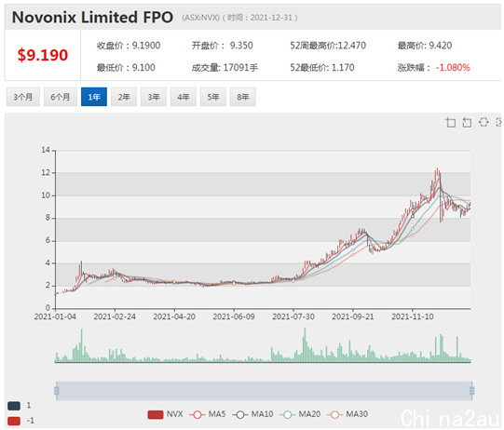Select the 3个月 time range tab
The height and width of the screenshot is (430, 504).
tap(23, 97)
